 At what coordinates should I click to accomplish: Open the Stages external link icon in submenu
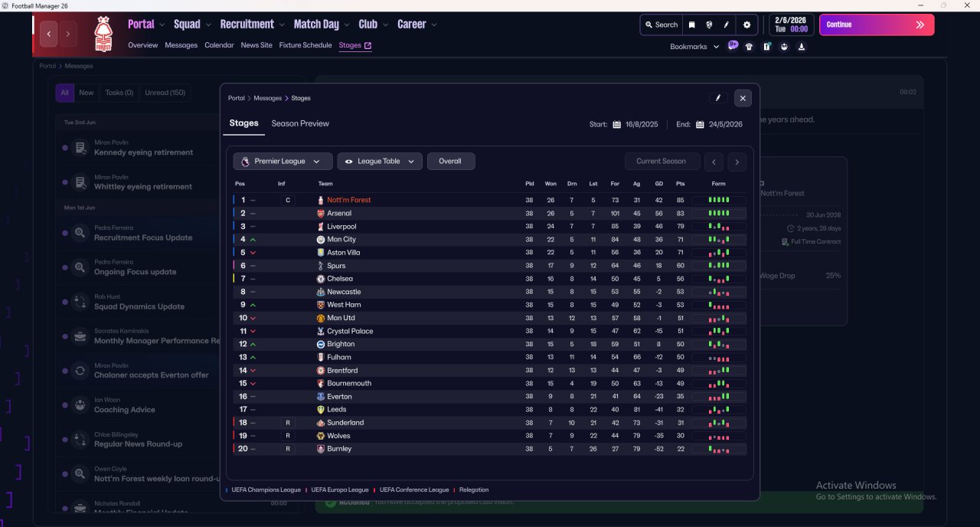[368, 45]
